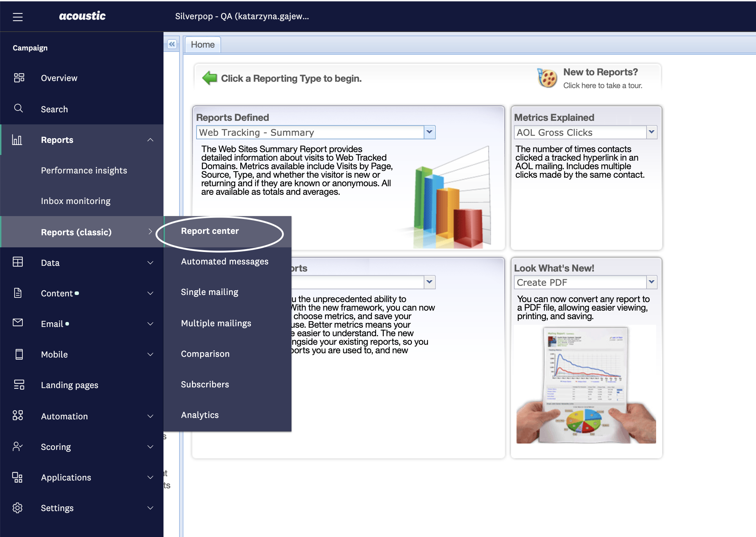Click the acoustic logo
The image size is (756, 537).
[82, 16]
